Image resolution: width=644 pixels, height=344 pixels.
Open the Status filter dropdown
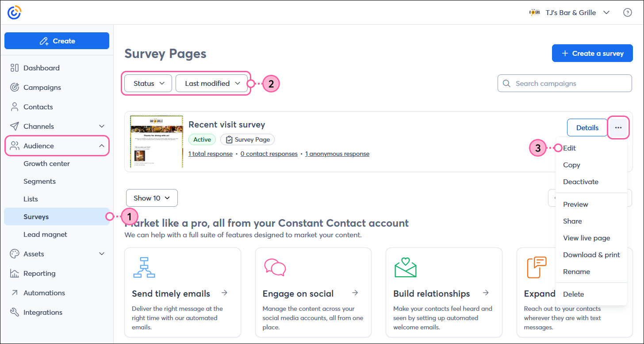(x=148, y=83)
